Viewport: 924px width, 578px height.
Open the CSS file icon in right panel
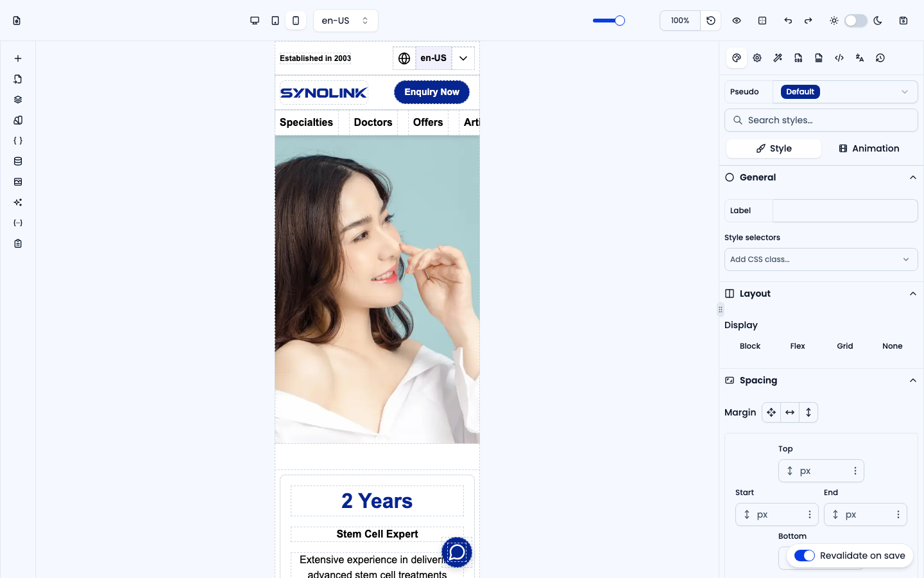coord(798,58)
